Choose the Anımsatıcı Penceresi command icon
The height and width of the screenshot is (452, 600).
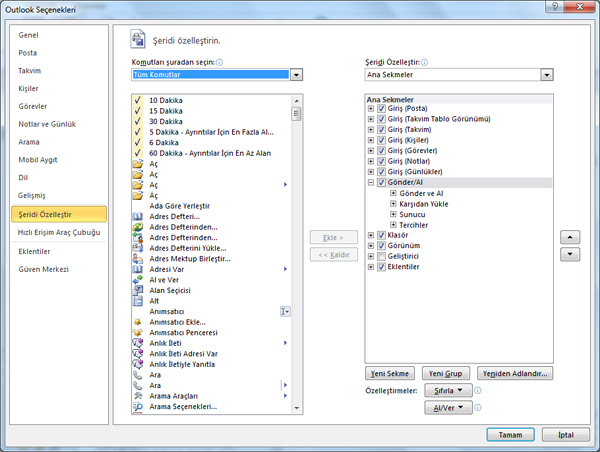pos(138,332)
